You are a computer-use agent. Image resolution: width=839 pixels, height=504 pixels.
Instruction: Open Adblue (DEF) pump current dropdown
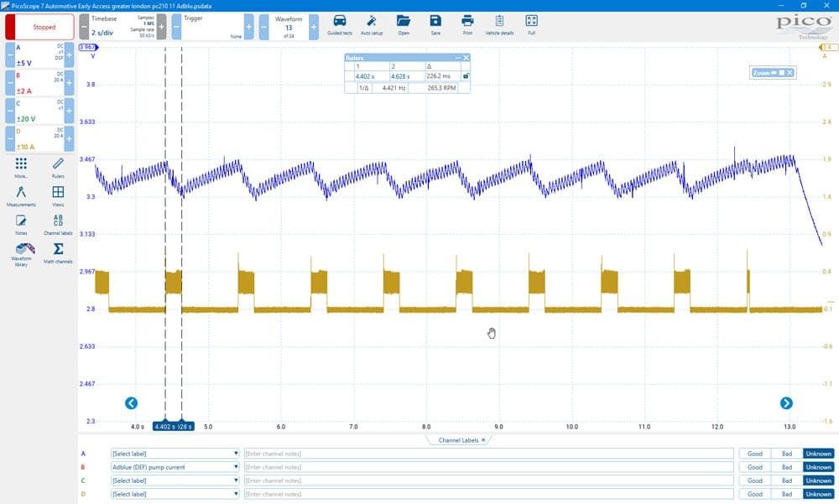175,467
